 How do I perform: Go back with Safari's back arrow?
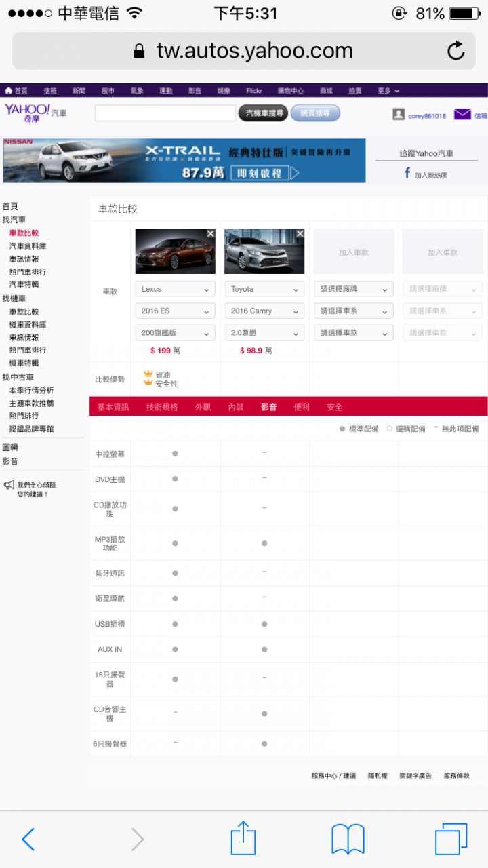click(x=28, y=840)
